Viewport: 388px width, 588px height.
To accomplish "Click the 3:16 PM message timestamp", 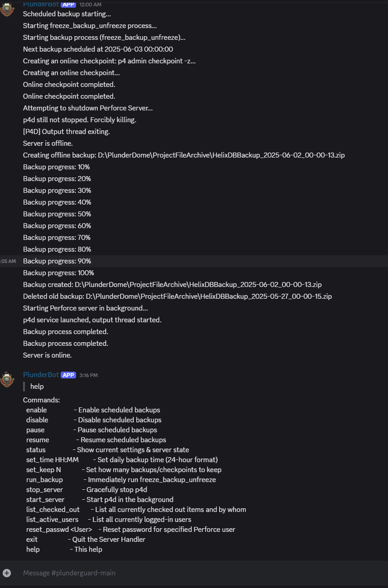I will click(x=88, y=375).
